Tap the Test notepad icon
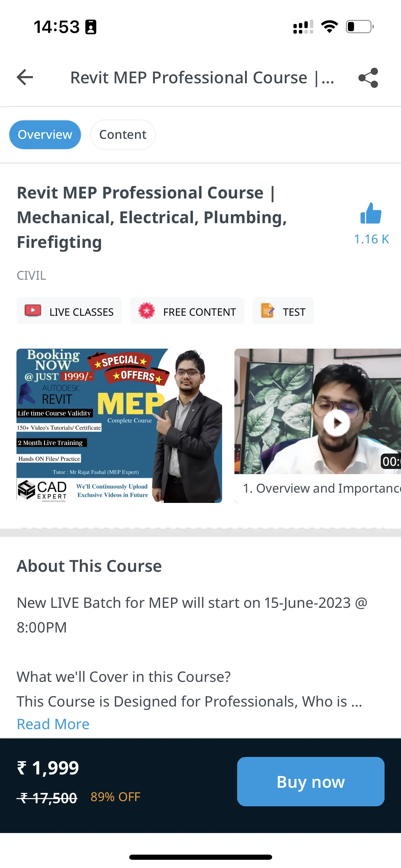The width and height of the screenshot is (401, 868). point(267,311)
